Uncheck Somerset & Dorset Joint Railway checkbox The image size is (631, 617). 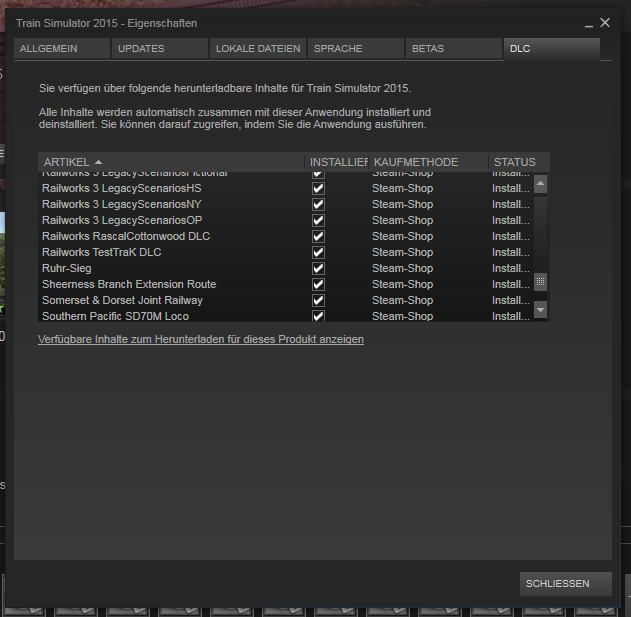[x=318, y=300]
